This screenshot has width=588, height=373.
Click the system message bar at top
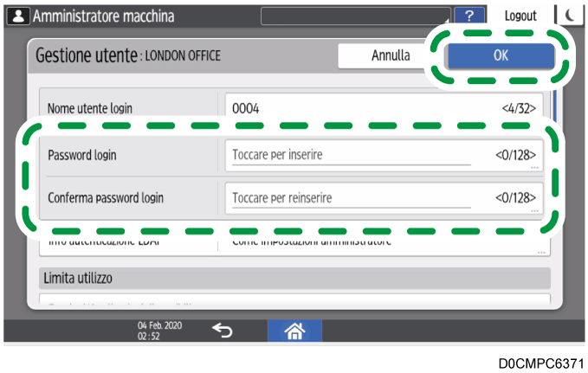click(355, 16)
